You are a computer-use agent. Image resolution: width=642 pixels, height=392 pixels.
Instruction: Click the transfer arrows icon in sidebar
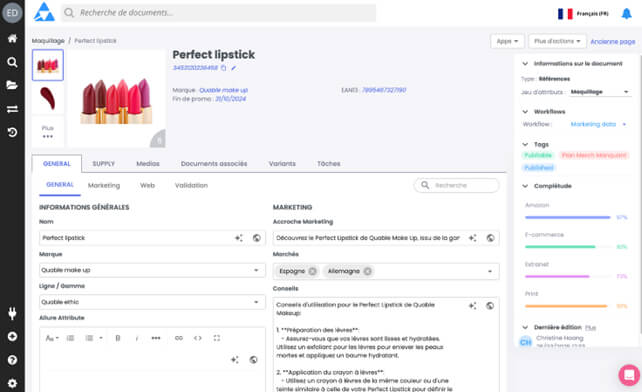[12, 109]
